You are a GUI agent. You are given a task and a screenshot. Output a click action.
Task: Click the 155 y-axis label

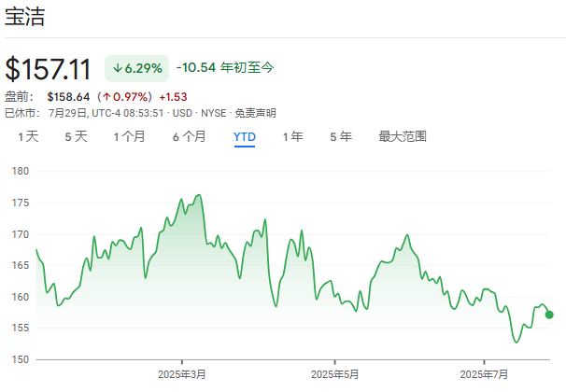(x=21, y=329)
